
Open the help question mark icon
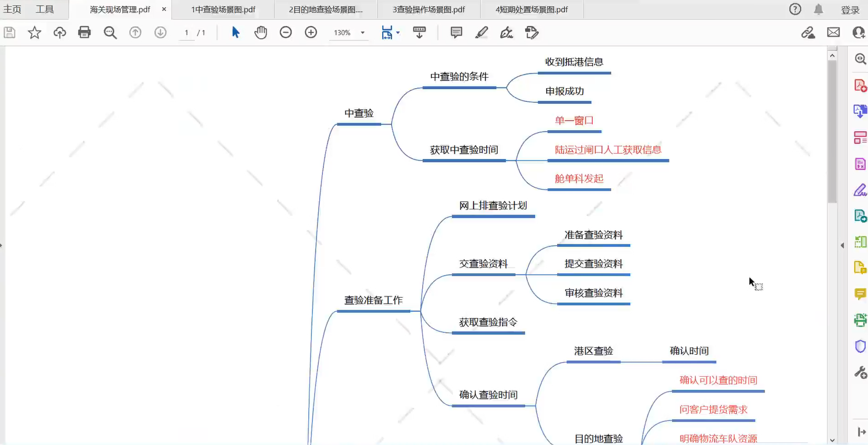pos(795,9)
